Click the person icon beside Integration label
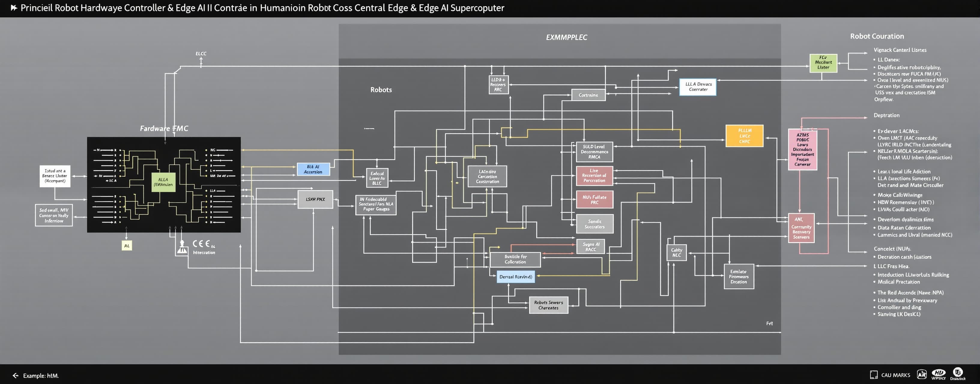The image size is (980, 384). pyautogui.click(x=182, y=247)
